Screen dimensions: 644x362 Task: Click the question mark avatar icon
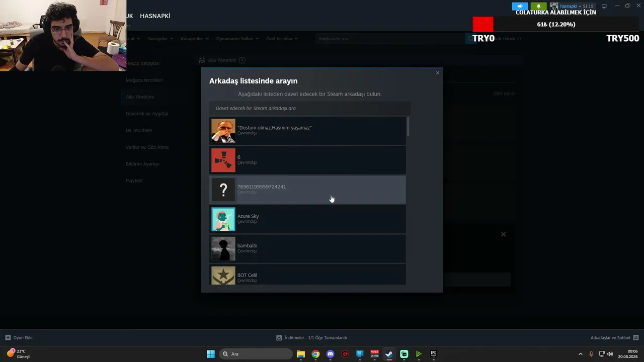(x=223, y=190)
